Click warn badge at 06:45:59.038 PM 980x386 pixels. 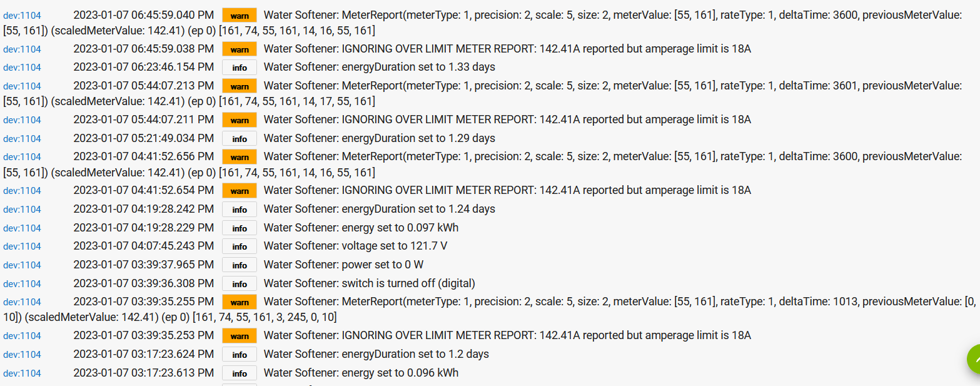point(240,49)
